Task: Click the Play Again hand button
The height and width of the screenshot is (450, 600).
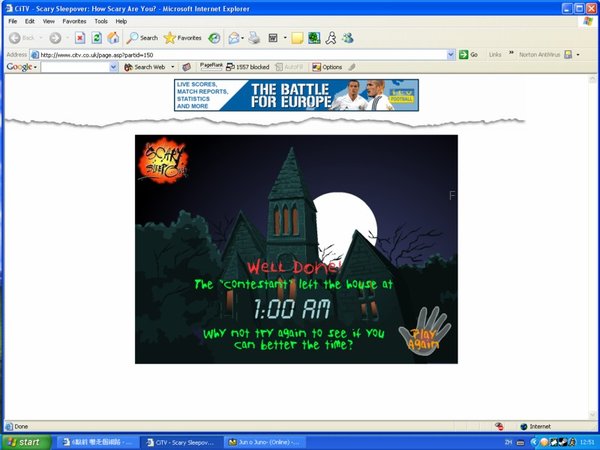Action: (424, 332)
